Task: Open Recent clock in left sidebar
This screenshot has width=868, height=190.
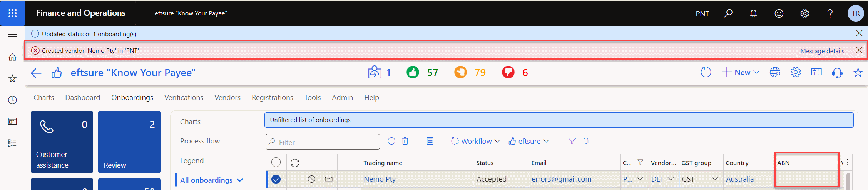Action: coord(12,100)
